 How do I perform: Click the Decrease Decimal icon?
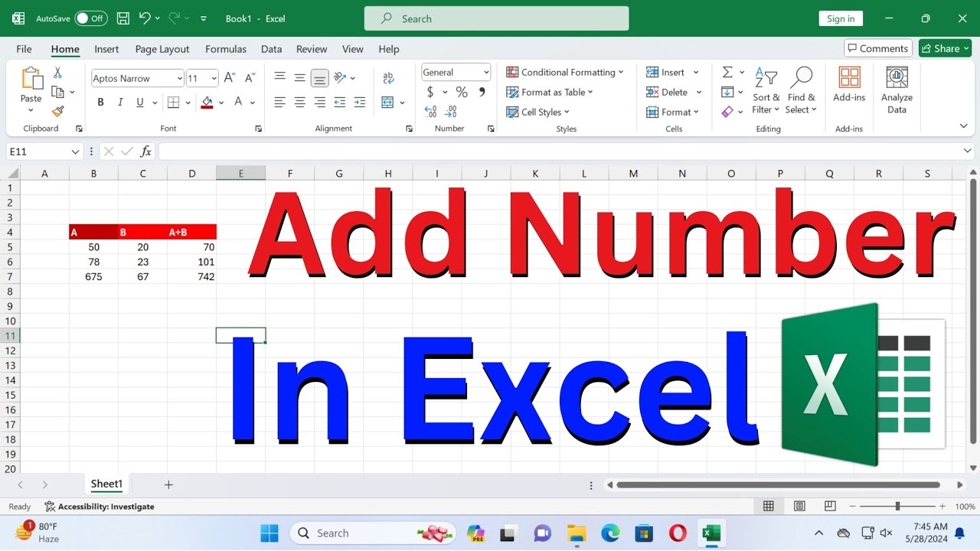coord(452,112)
